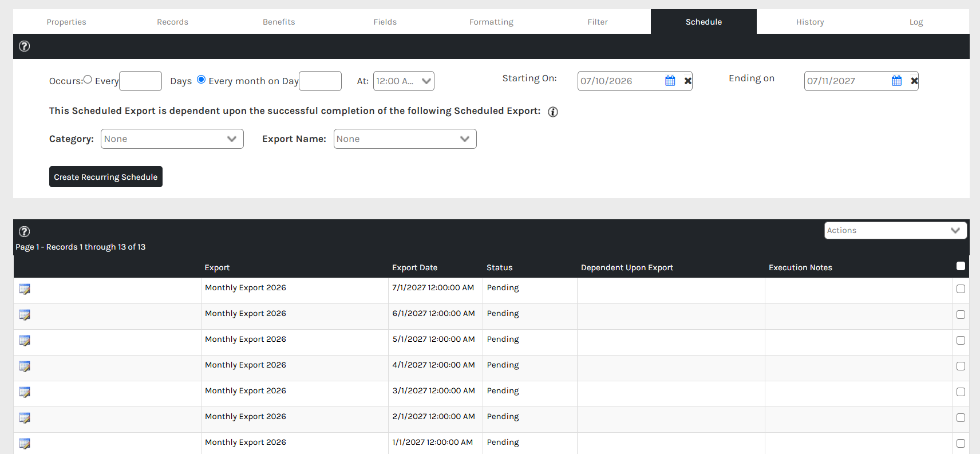980x454 pixels.
Task: Click the Export Date column header
Action: 414,267
